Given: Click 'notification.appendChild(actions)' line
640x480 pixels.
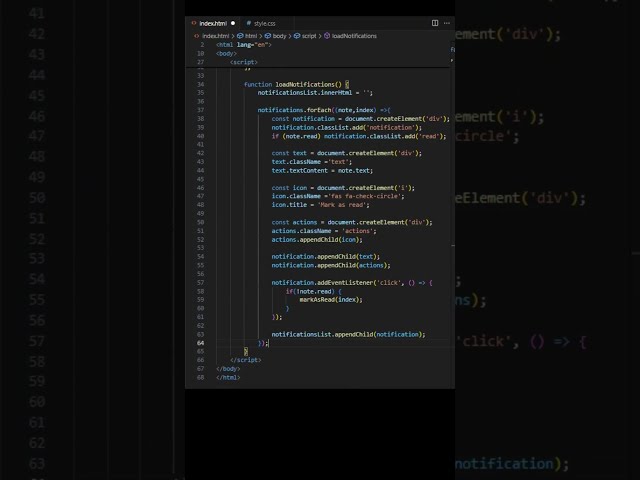Looking at the screenshot, I should [331, 265].
